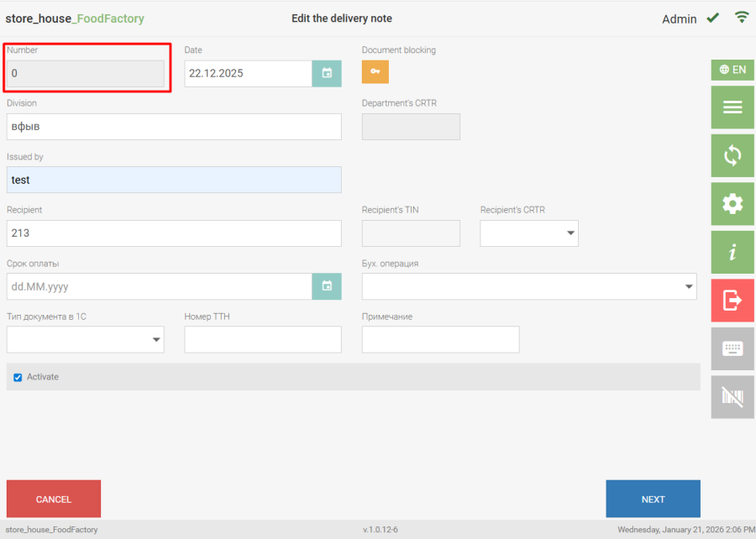Open the calendar picker next to Date

click(x=327, y=73)
